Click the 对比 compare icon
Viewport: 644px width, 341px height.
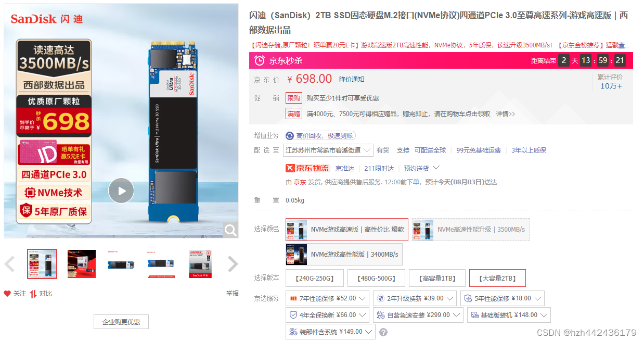click(x=33, y=294)
